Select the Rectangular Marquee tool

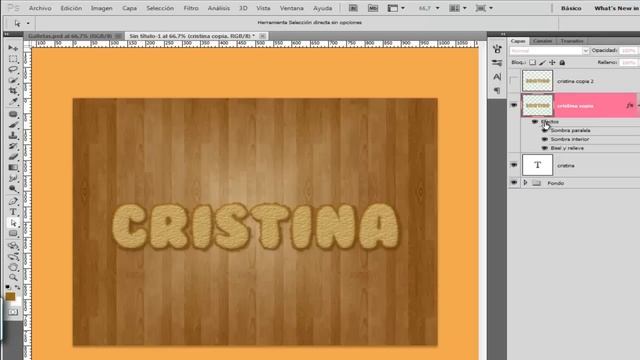pyautogui.click(x=13, y=59)
